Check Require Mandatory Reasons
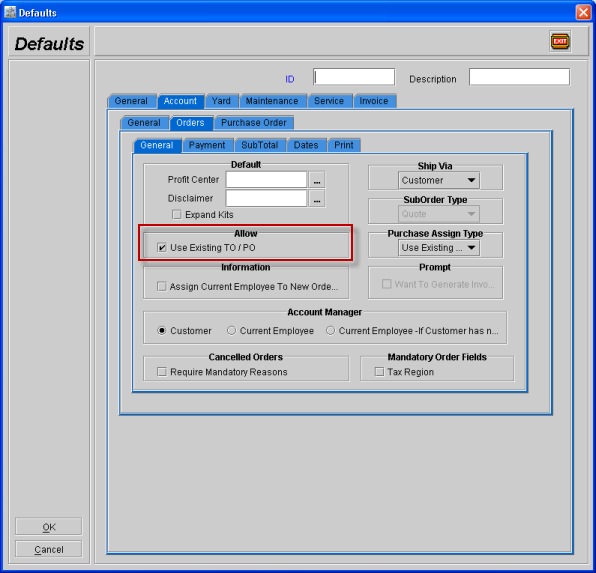The height and width of the screenshot is (573, 596). point(162,372)
